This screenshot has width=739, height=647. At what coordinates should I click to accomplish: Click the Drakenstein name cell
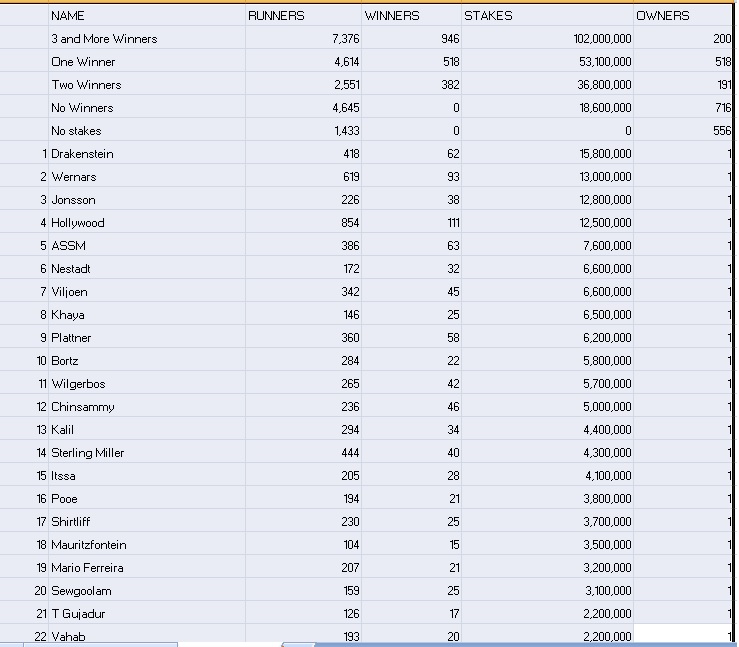pyautogui.click(x=83, y=154)
